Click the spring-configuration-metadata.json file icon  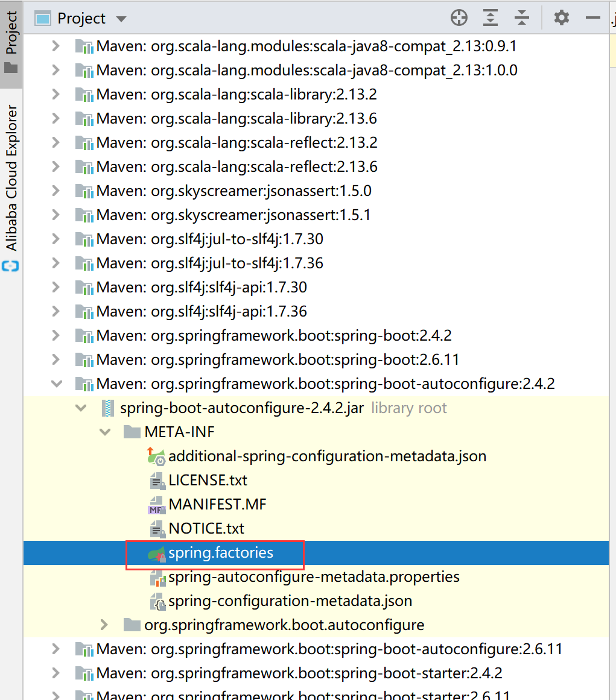click(x=157, y=602)
